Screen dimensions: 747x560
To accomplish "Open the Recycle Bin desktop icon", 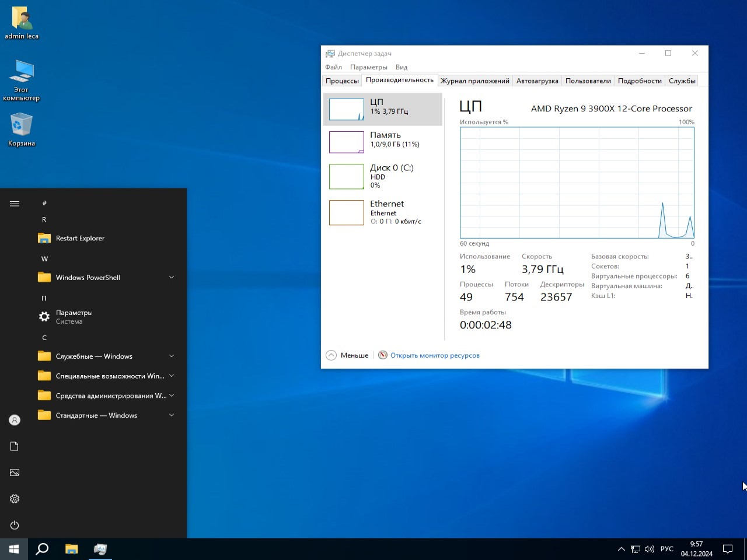I will point(22,129).
